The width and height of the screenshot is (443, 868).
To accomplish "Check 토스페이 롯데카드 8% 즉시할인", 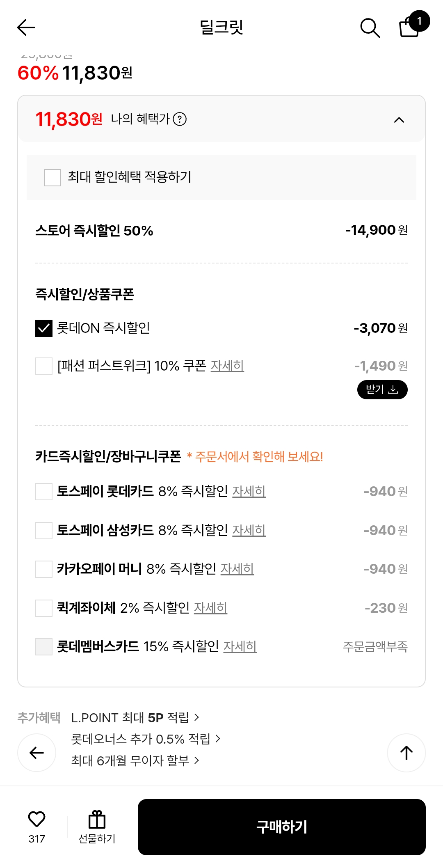I will [44, 491].
